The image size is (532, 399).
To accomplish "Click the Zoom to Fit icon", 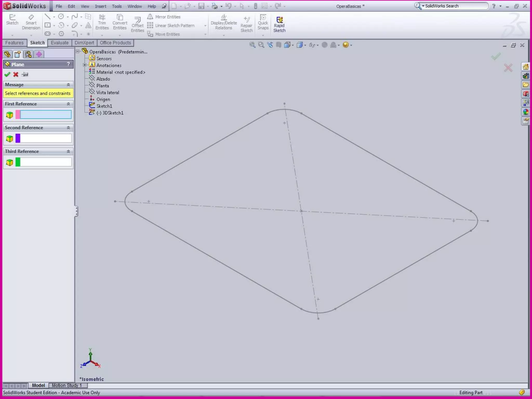I will pyautogui.click(x=252, y=45).
